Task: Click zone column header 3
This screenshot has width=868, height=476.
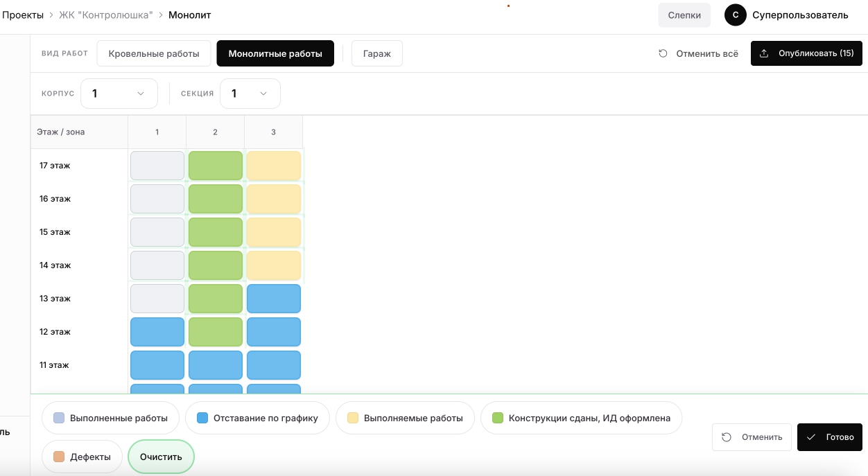Action: 273,132
